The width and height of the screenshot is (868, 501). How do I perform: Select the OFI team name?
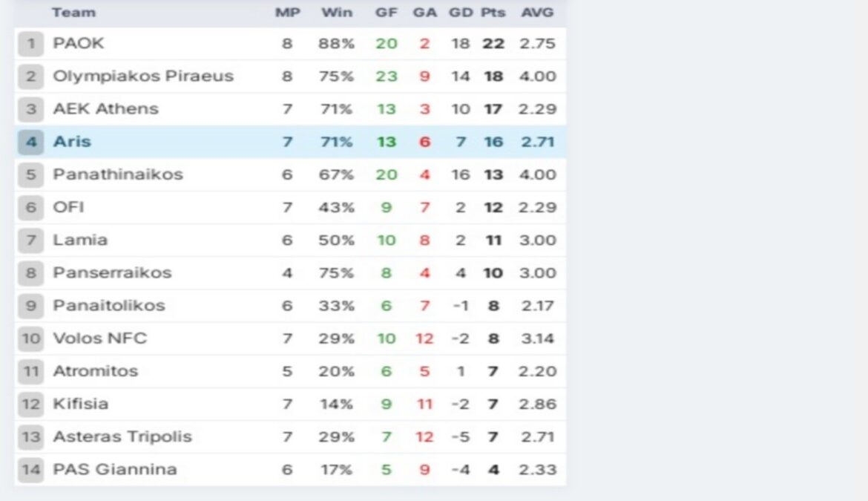tap(68, 207)
